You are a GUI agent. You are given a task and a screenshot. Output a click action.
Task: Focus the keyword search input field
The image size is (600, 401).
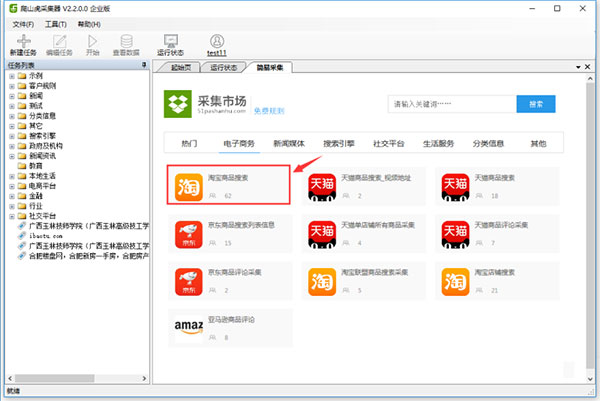tap(452, 104)
